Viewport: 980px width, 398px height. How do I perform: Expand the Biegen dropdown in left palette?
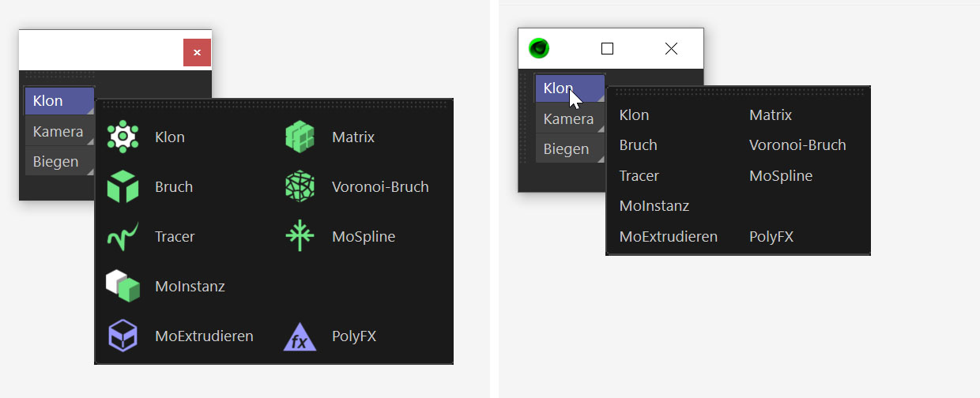click(60, 162)
